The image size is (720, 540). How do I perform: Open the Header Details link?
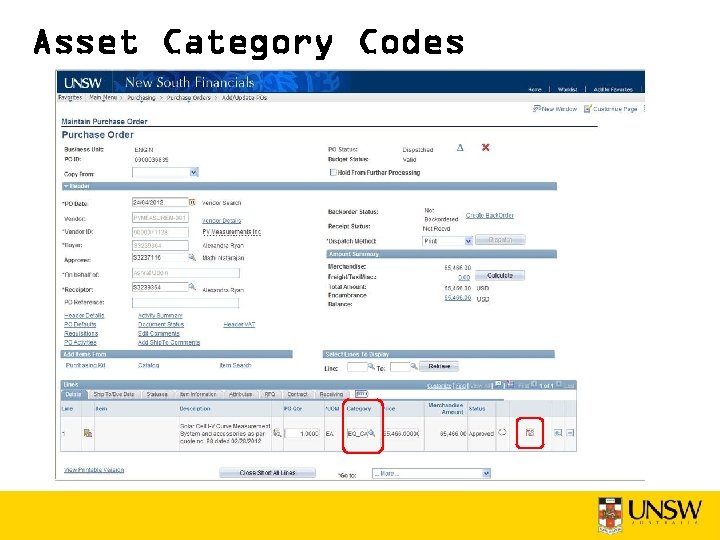tap(84, 315)
